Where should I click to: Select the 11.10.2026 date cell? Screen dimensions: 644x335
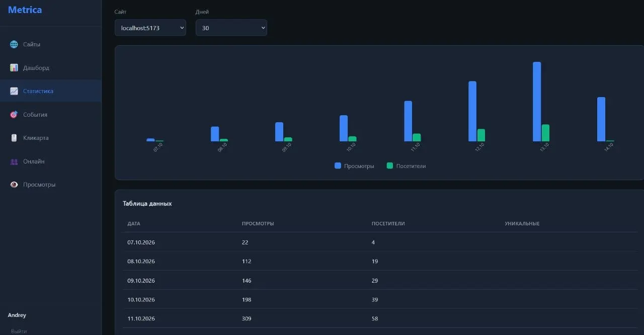141,319
